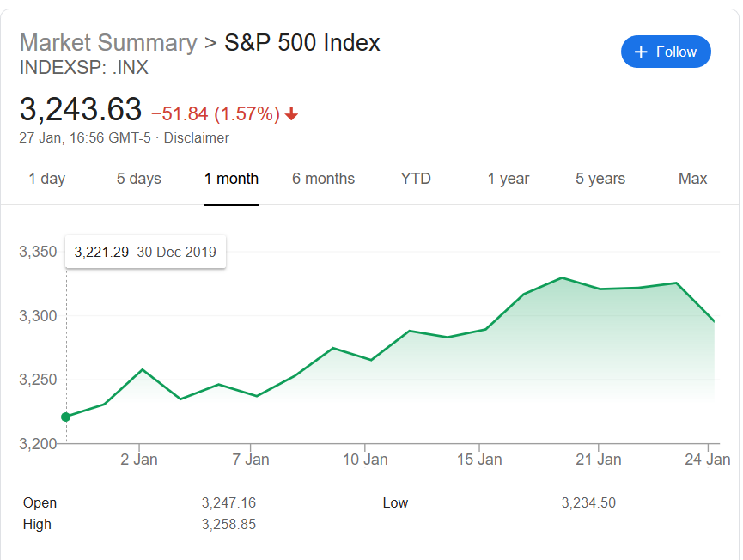
Task: Click the green data point dot on chart
Action: (x=66, y=417)
